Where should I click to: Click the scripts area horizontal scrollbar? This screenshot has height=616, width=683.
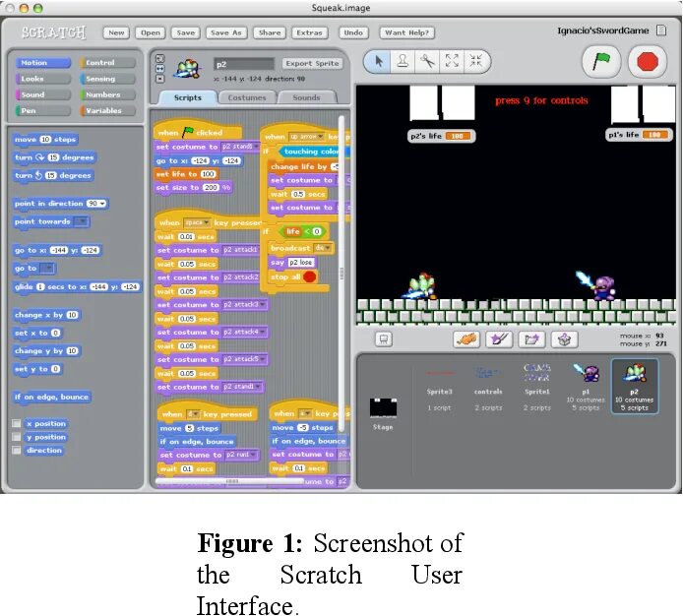point(230,481)
